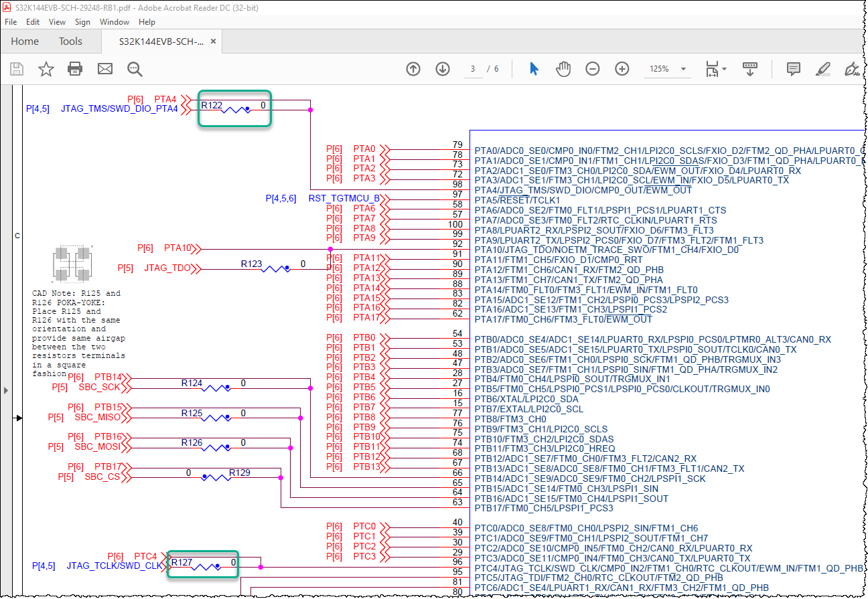
Task: Open the Fill & Sign pen icon
Action: click(x=851, y=69)
